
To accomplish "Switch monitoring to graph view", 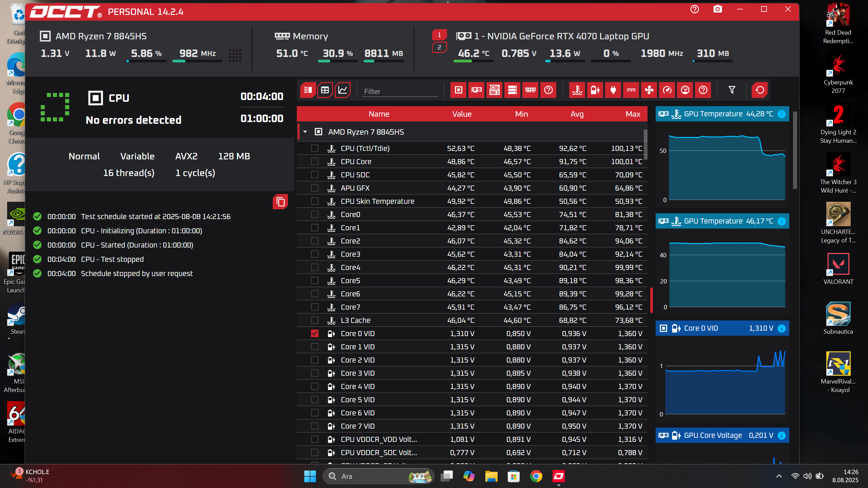I will (343, 90).
